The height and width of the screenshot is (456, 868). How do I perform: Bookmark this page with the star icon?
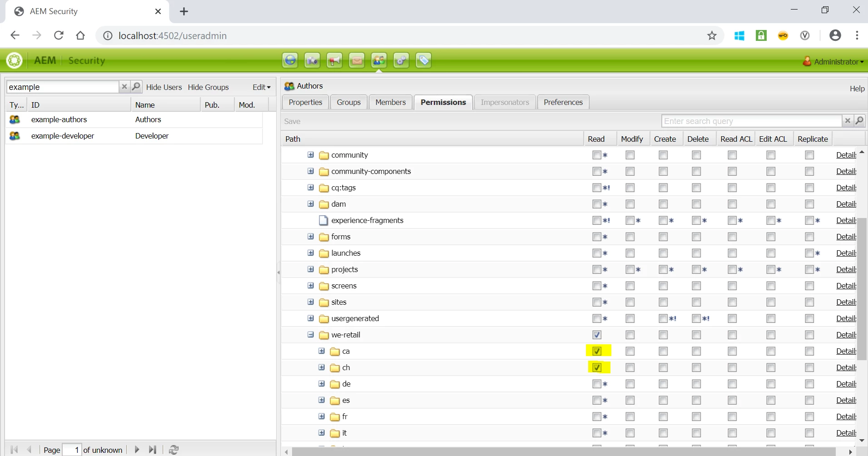pos(712,35)
